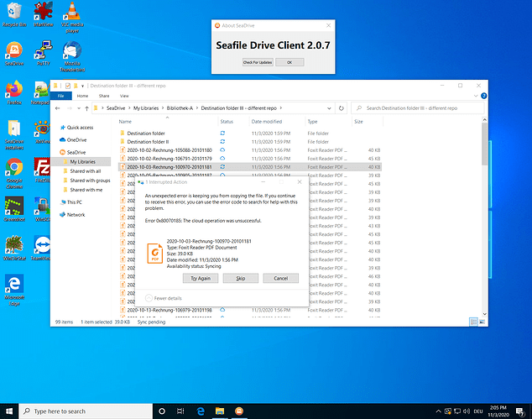The width and height of the screenshot is (532, 419).
Task: Collapse the dialog with Fewer details
Action: (x=164, y=298)
